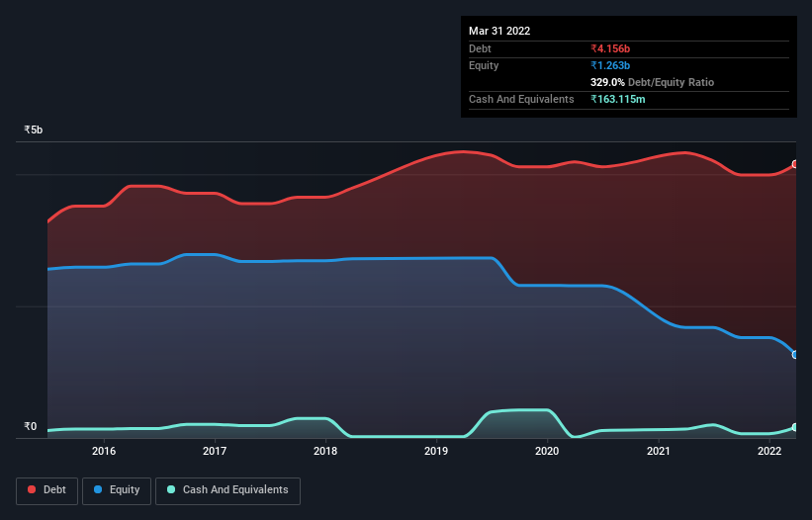Click the 2016 x-axis label
Image resolution: width=812 pixels, height=520 pixels.
(104, 451)
